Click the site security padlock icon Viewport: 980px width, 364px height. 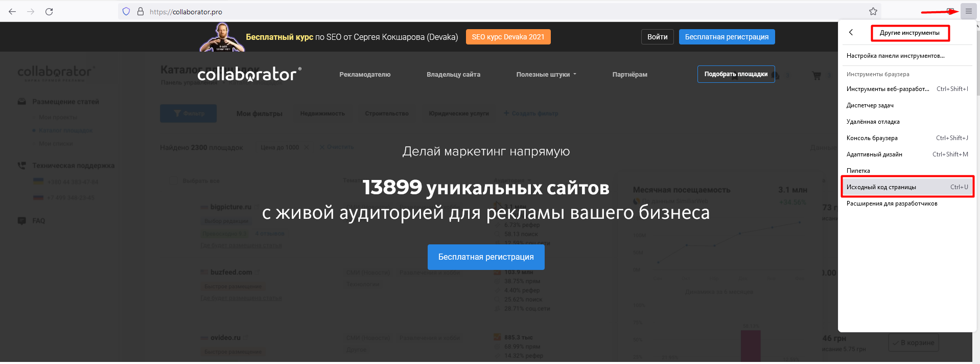coord(140,11)
